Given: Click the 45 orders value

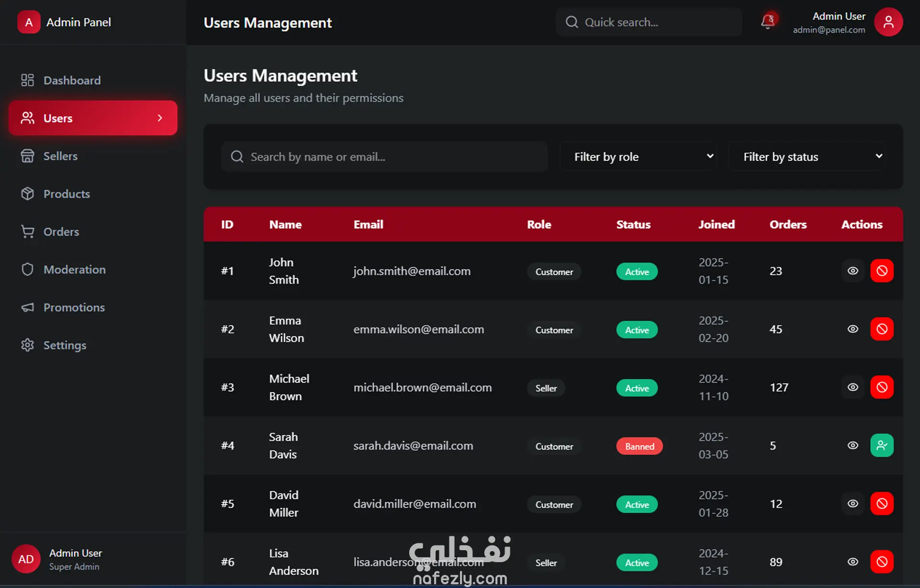Looking at the screenshot, I should (776, 329).
